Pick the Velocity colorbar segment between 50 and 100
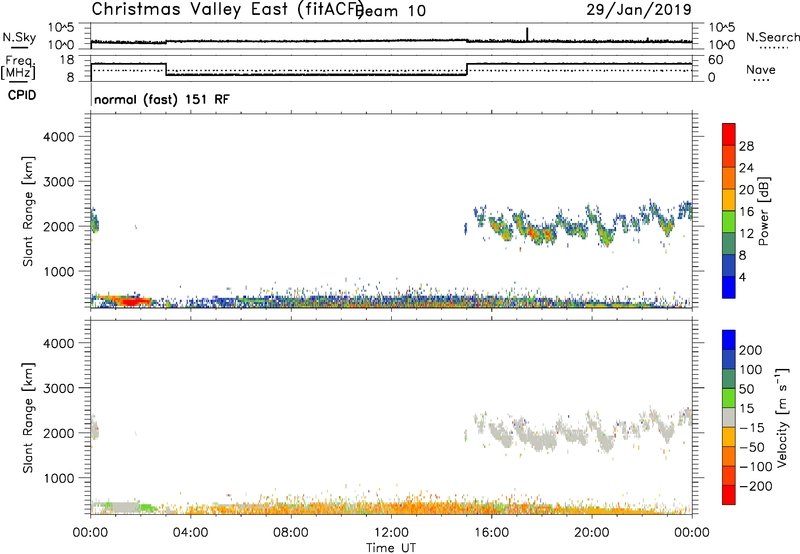 point(729,379)
